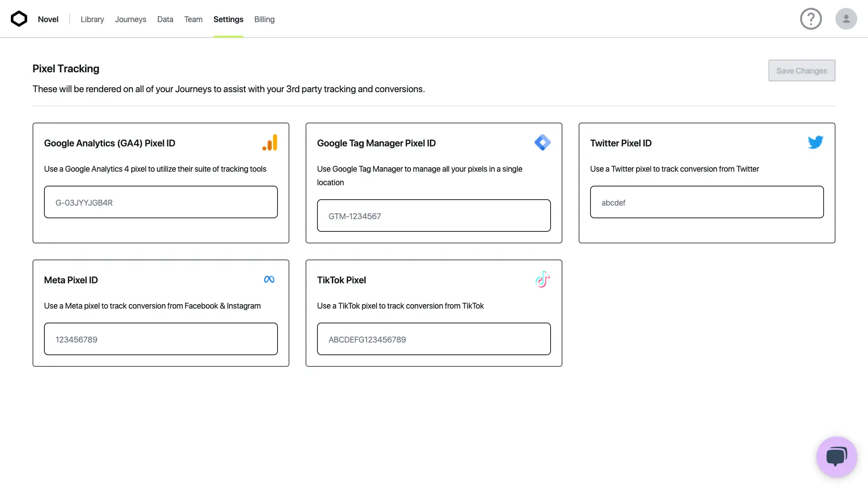
Task: Navigate to the Team tab
Action: click(x=193, y=19)
